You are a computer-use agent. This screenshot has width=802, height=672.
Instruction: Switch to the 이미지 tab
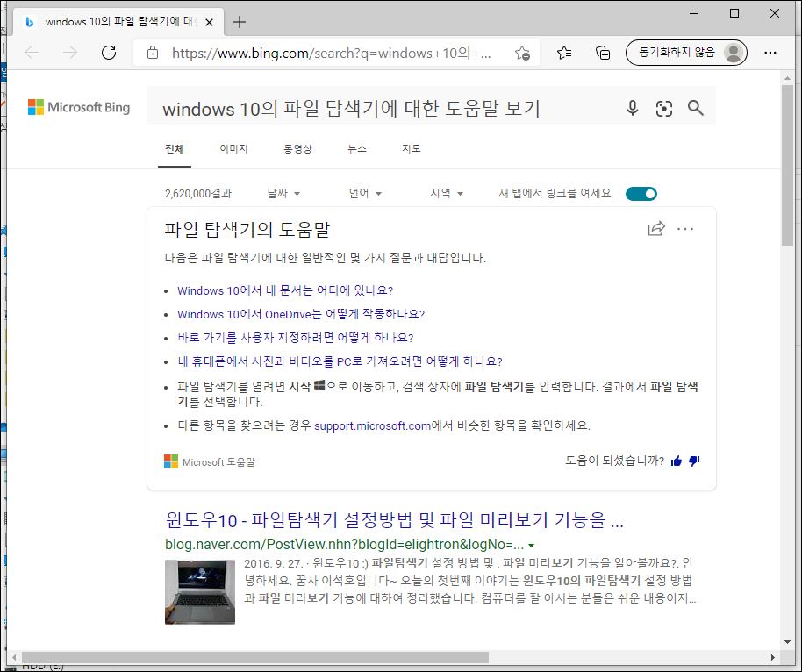(233, 149)
